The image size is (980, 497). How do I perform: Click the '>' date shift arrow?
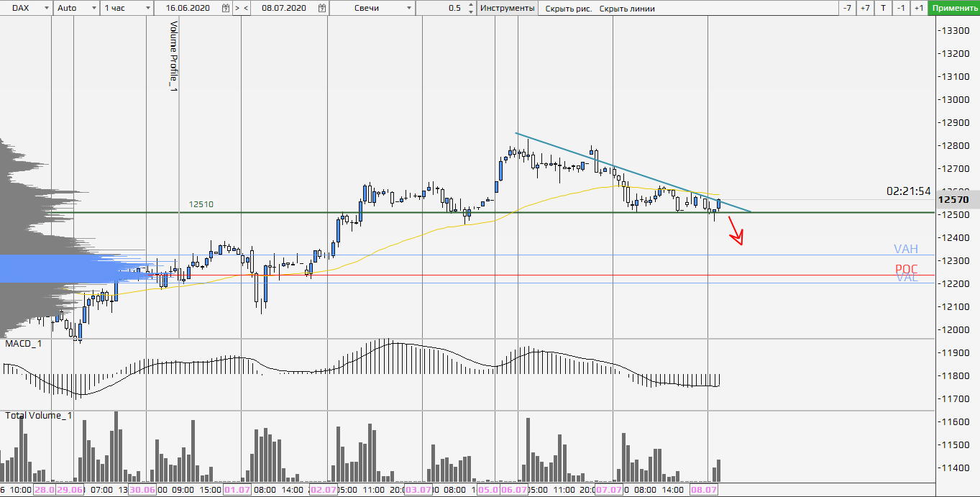pos(237,8)
